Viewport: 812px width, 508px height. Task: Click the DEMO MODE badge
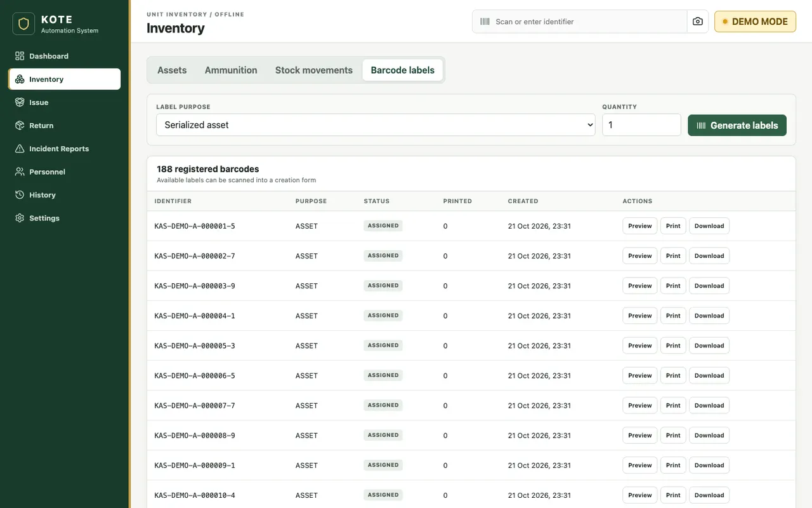(x=755, y=22)
